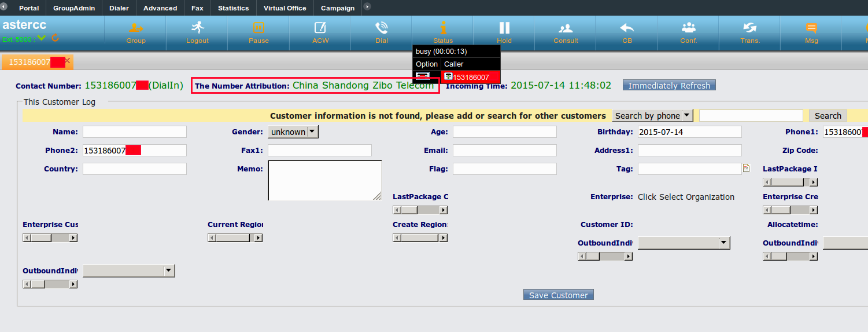Hang up call icon in status popup
The height and width of the screenshot is (333, 868).
tap(423, 76)
